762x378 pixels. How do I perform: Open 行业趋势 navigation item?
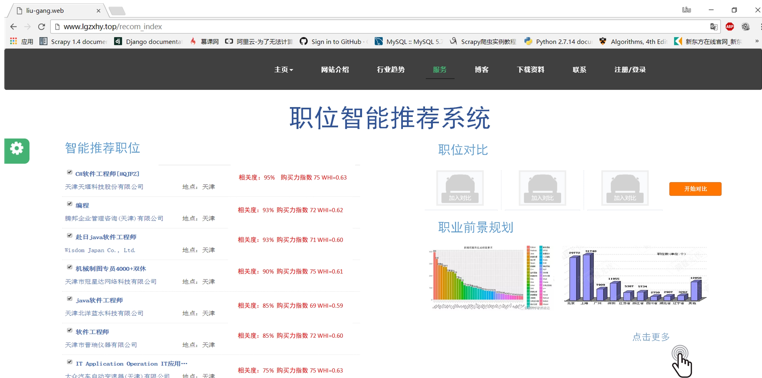[391, 69]
